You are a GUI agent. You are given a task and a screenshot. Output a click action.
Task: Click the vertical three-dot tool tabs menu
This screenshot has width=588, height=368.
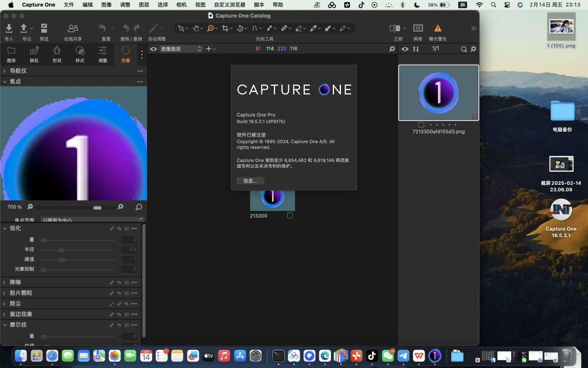click(142, 54)
